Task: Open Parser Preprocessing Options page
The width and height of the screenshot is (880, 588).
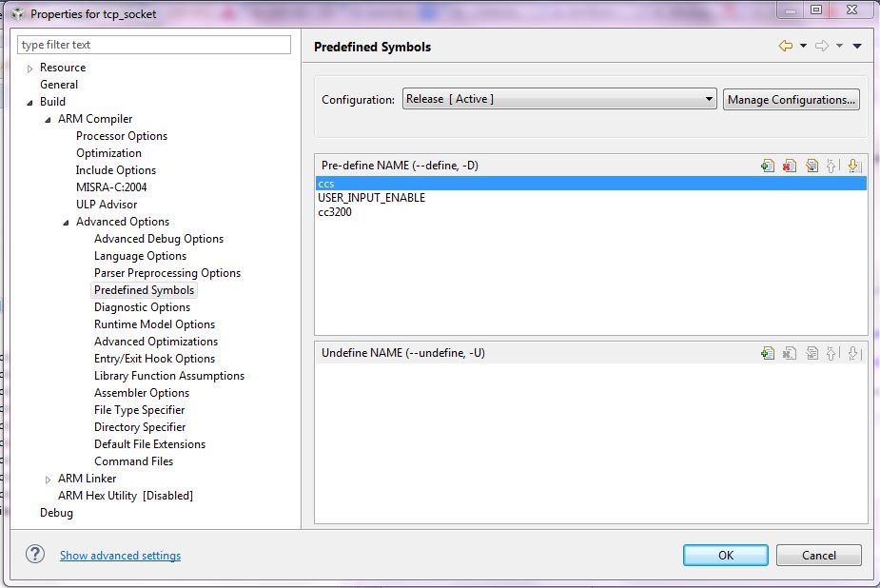Action: [x=167, y=273]
